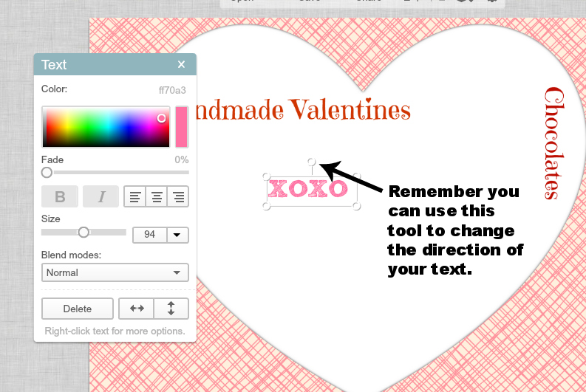Close the Text panel
586x392 pixels.
click(x=182, y=65)
